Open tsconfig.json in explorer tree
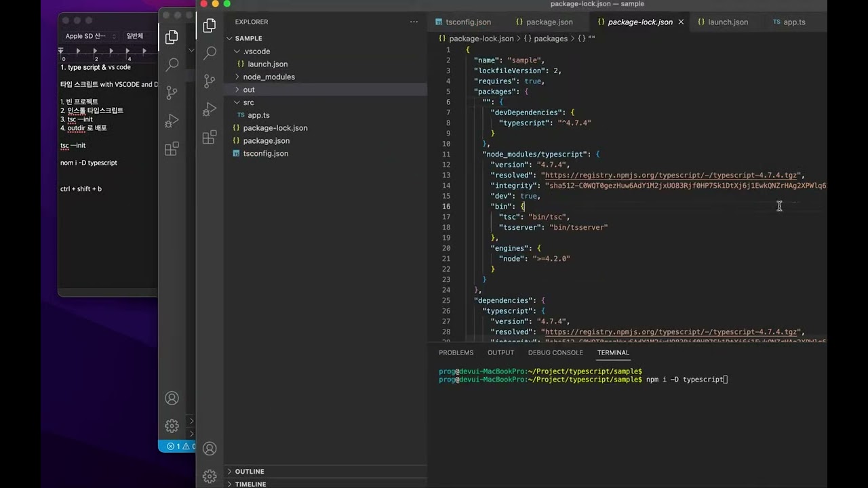 tap(265, 153)
